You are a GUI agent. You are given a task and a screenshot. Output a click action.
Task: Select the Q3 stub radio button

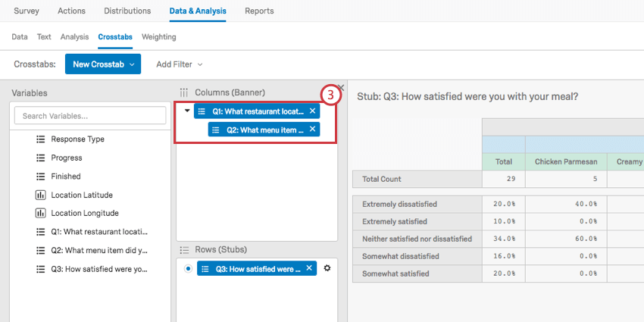[x=188, y=268]
